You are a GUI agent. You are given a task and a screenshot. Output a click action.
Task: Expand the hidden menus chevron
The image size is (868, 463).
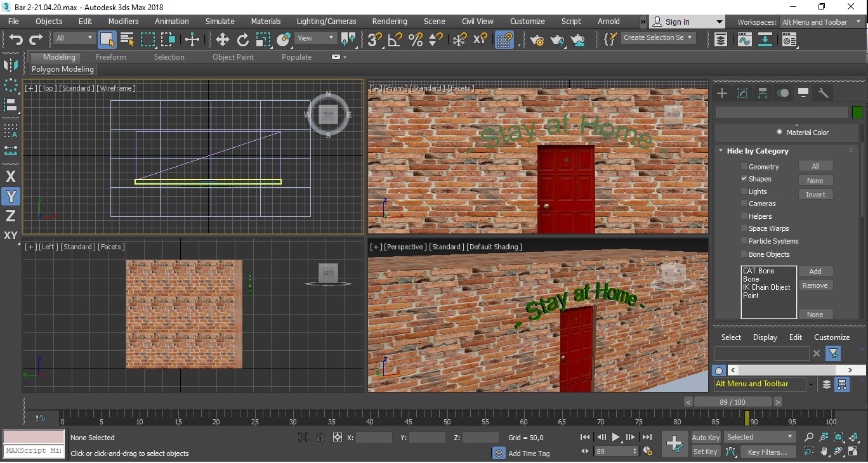(x=643, y=22)
